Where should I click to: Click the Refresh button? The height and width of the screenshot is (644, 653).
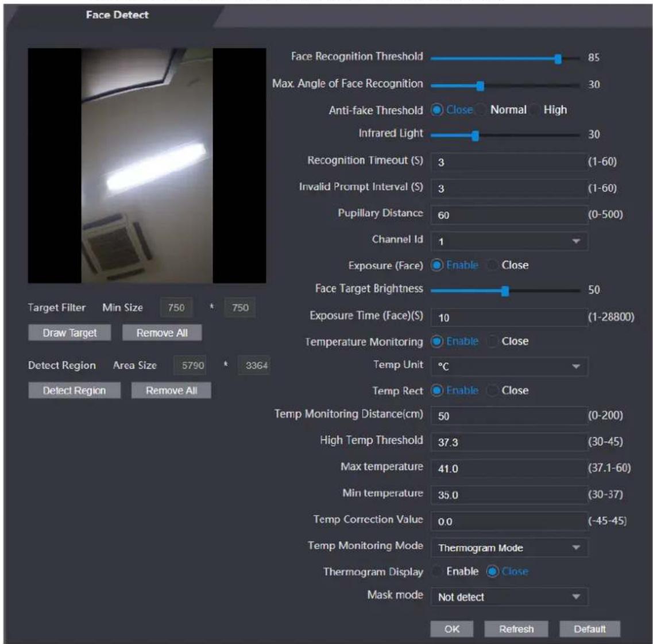coord(516,629)
